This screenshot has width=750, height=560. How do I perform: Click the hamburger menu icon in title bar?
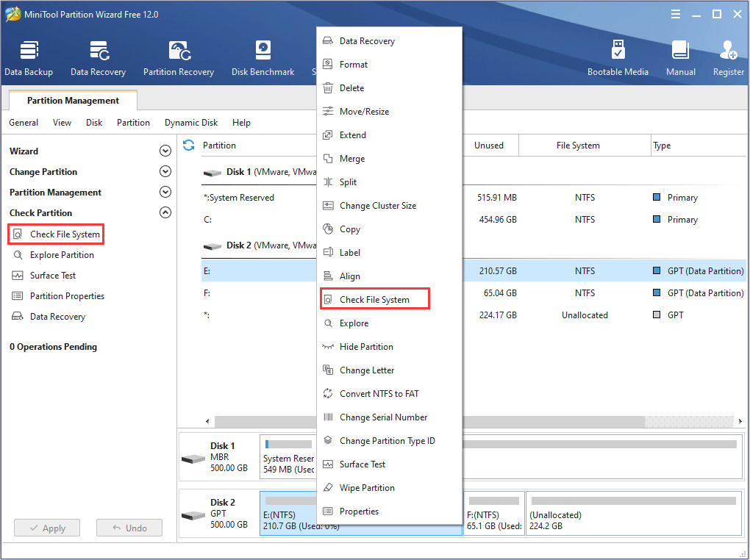click(676, 15)
